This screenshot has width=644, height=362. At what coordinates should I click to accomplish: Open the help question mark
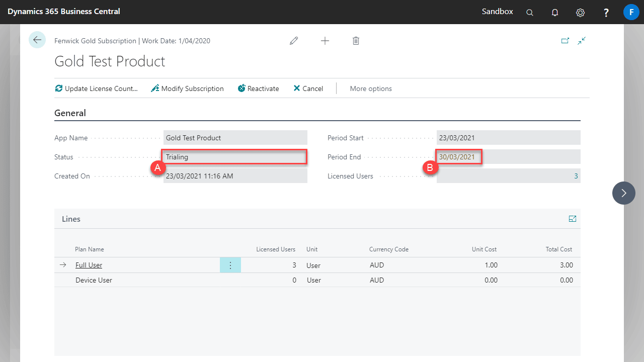pyautogui.click(x=606, y=13)
